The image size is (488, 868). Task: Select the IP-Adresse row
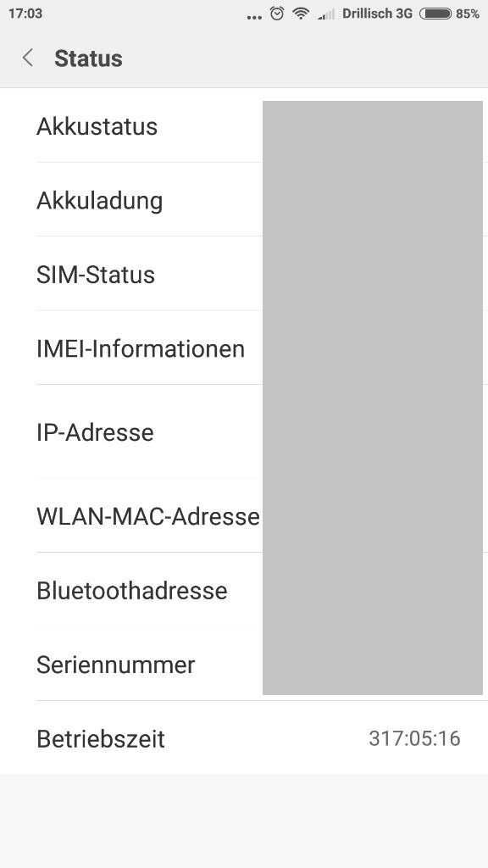244,431
